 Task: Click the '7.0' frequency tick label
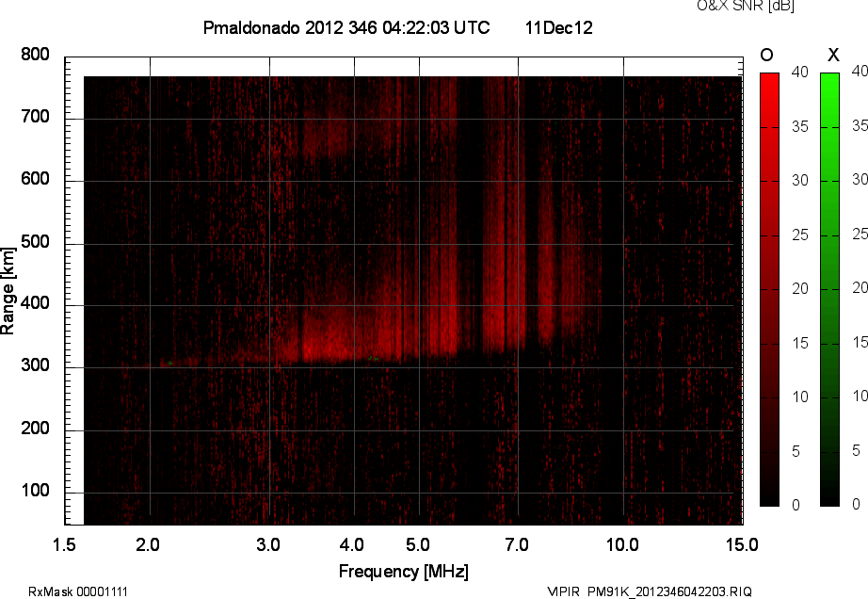coord(517,544)
